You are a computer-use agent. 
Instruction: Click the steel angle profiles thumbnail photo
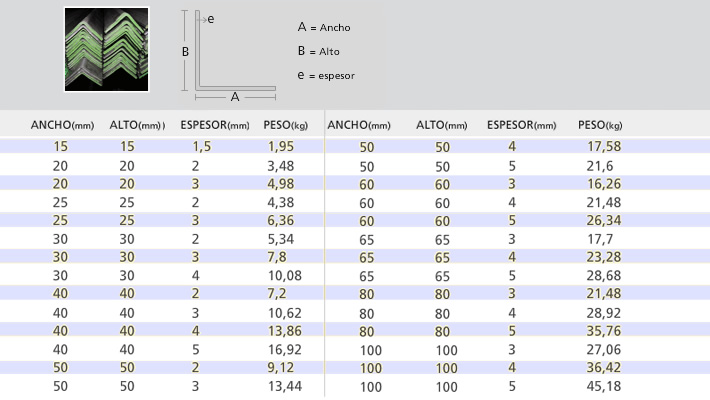coord(106,49)
